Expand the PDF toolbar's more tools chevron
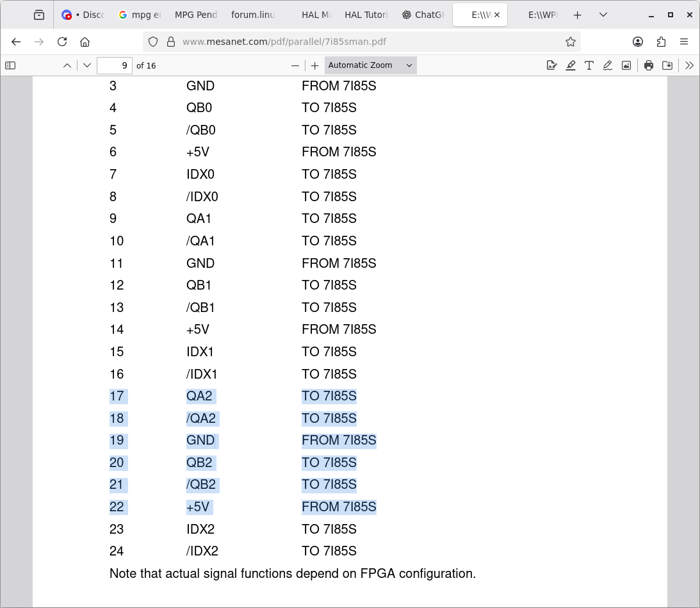700x608 pixels. 689,65
